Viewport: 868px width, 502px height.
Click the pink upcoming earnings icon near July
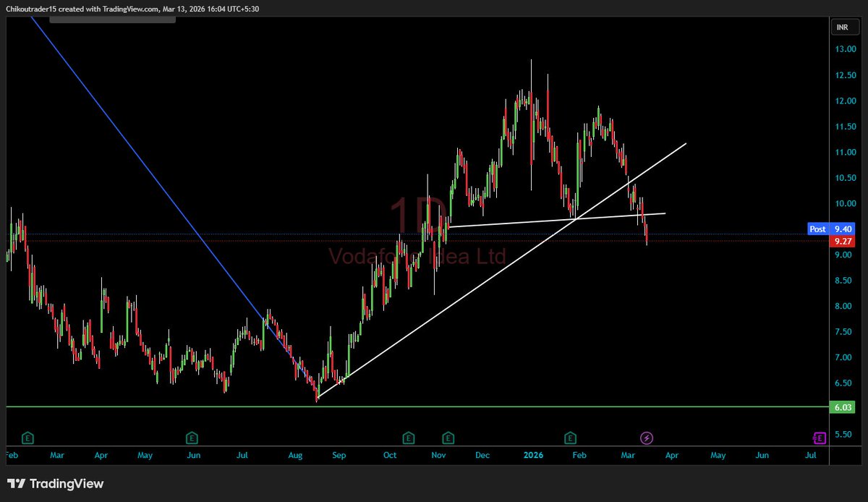(x=820, y=438)
